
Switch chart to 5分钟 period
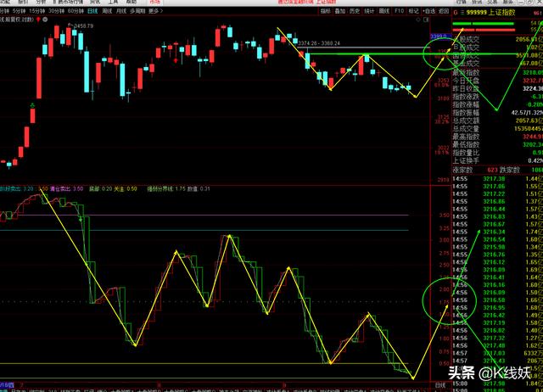tap(19, 11)
